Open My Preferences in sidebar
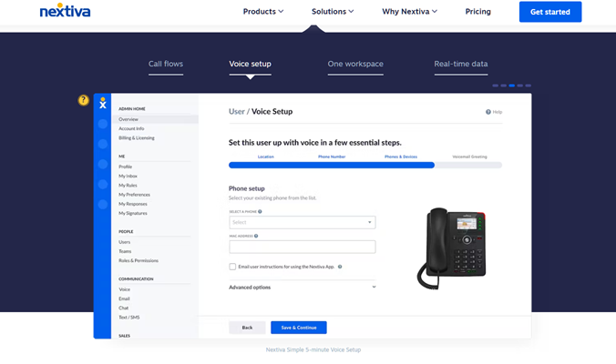Viewport: 616px width, 364px height. coord(134,195)
